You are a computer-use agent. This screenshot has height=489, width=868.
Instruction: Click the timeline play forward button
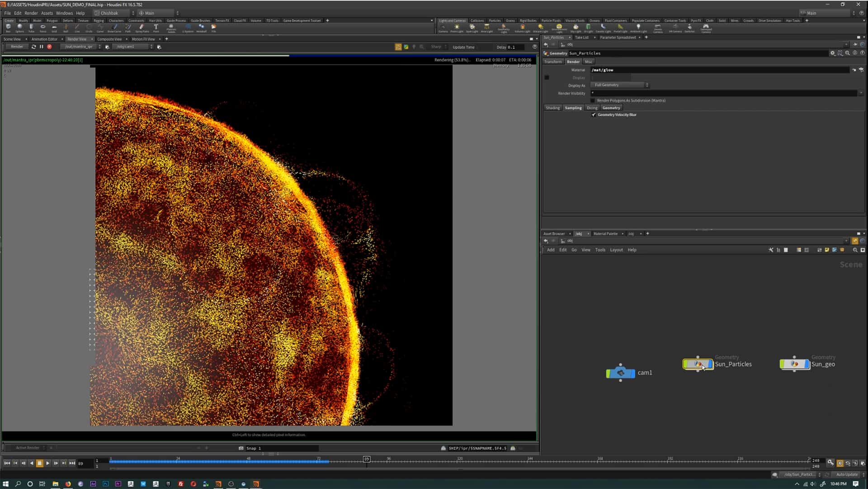pyautogui.click(x=47, y=463)
